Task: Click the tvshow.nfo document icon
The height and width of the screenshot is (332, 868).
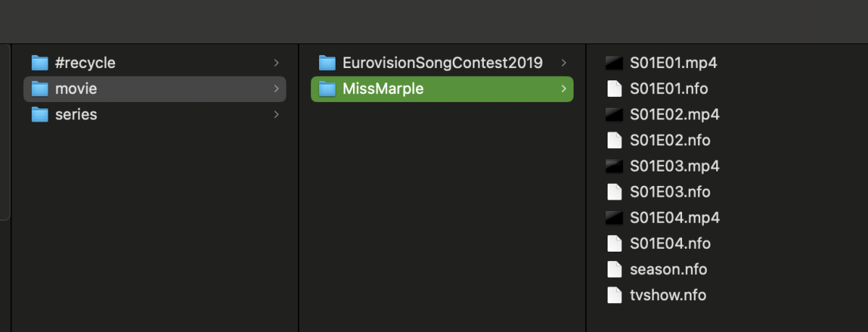Action: click(x=614, y=295)
